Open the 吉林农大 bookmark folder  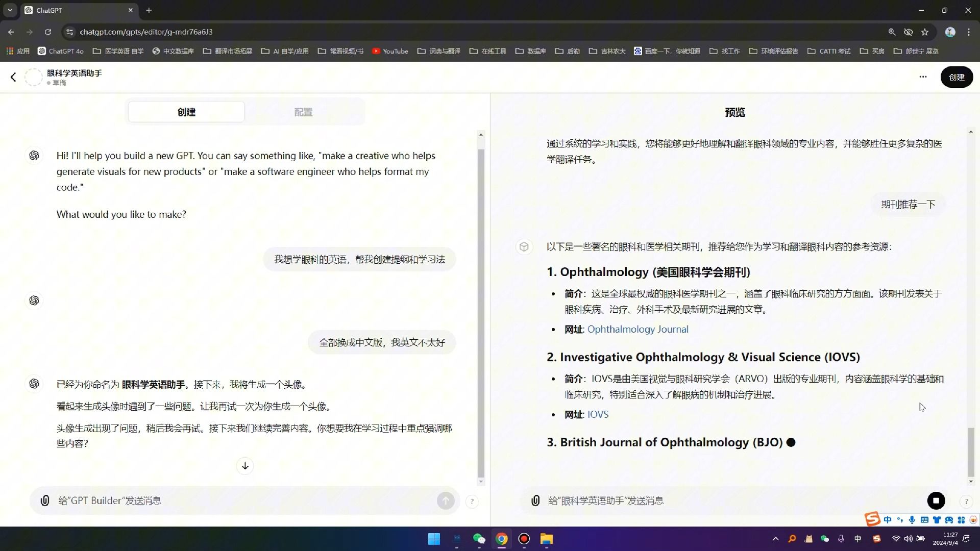(607, 51)
